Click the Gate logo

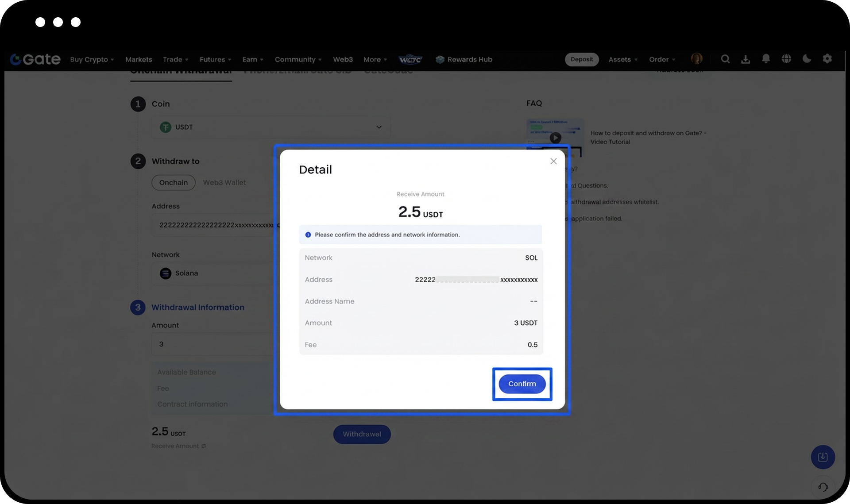[x=35, y=59]
